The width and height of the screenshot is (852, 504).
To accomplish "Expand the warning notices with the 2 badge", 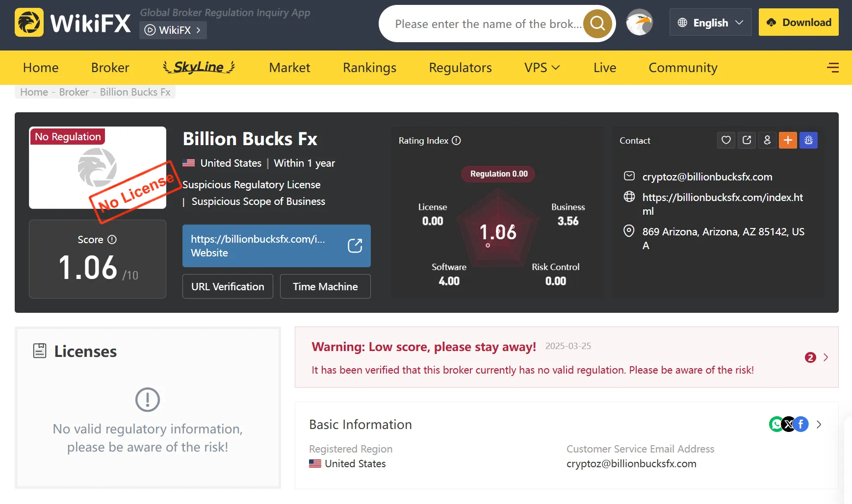I will (817, 357).
